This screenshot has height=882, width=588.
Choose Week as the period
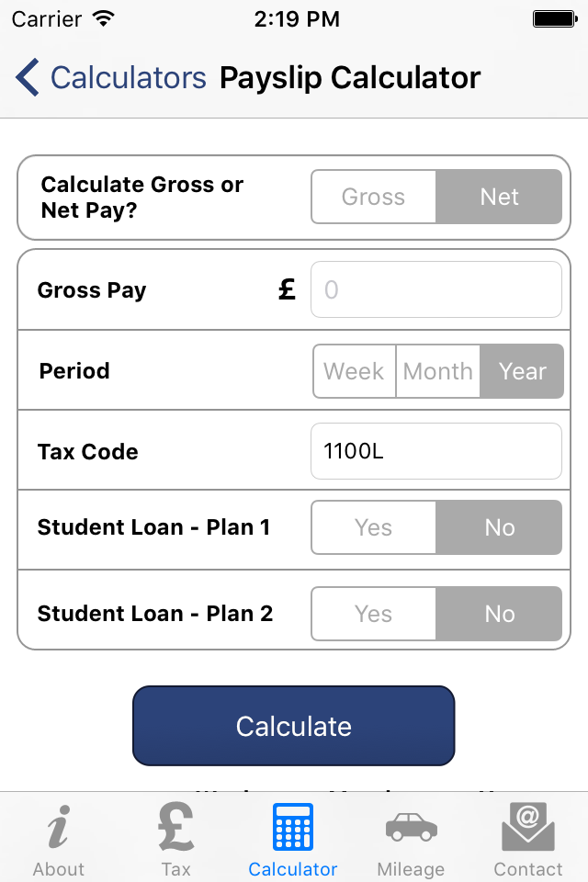[355, 371]
